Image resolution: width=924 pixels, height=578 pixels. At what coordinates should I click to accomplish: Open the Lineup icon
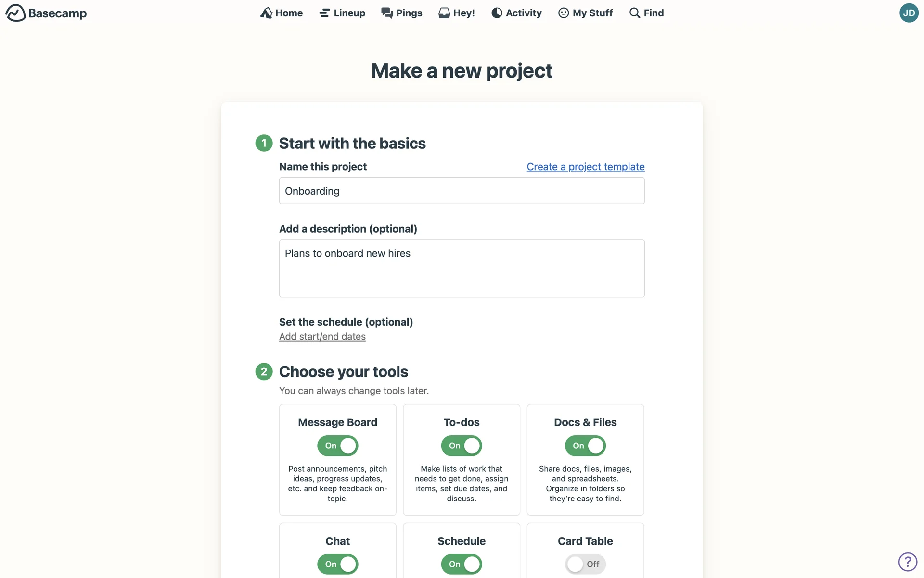(324, 13)
